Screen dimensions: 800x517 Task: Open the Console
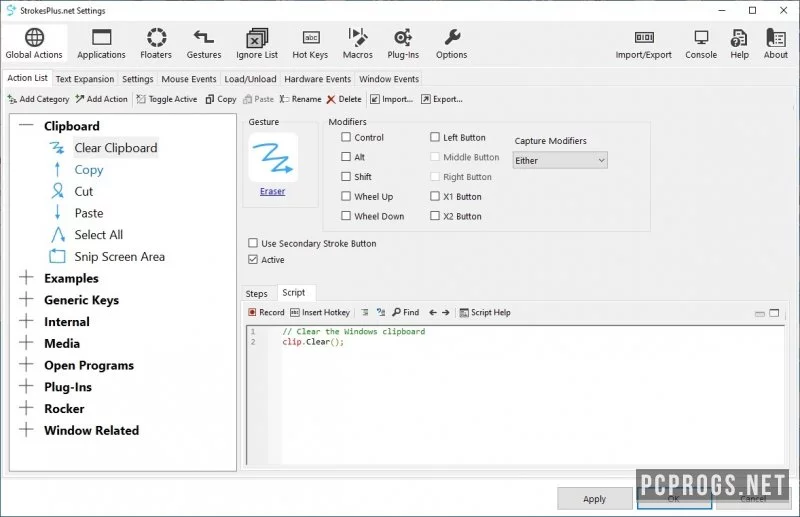[x=701, y=44]
